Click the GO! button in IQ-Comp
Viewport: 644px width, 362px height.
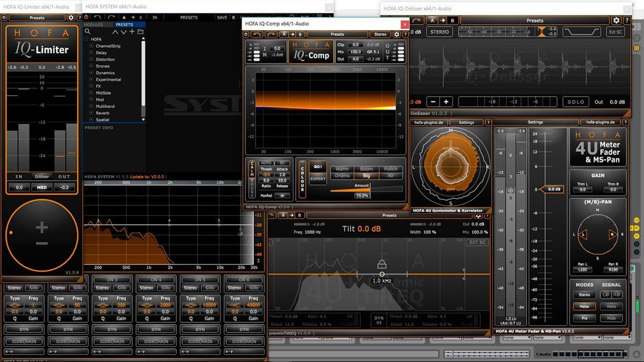318,167
